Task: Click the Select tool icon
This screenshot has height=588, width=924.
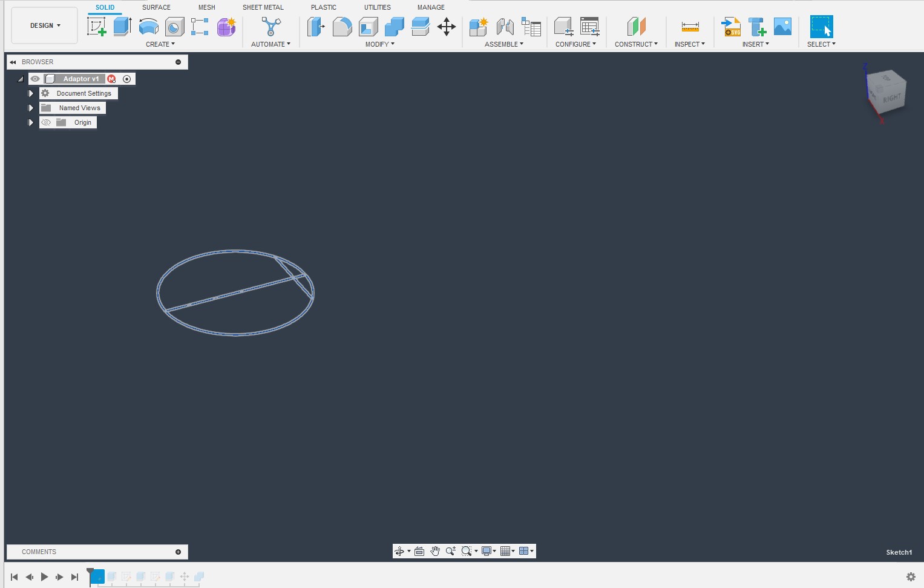Action: (821, 27)
